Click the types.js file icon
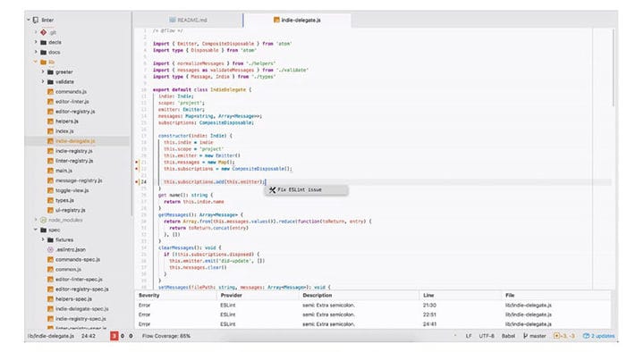The height and width of the screenshot is (352, 644). pos(50,200)
